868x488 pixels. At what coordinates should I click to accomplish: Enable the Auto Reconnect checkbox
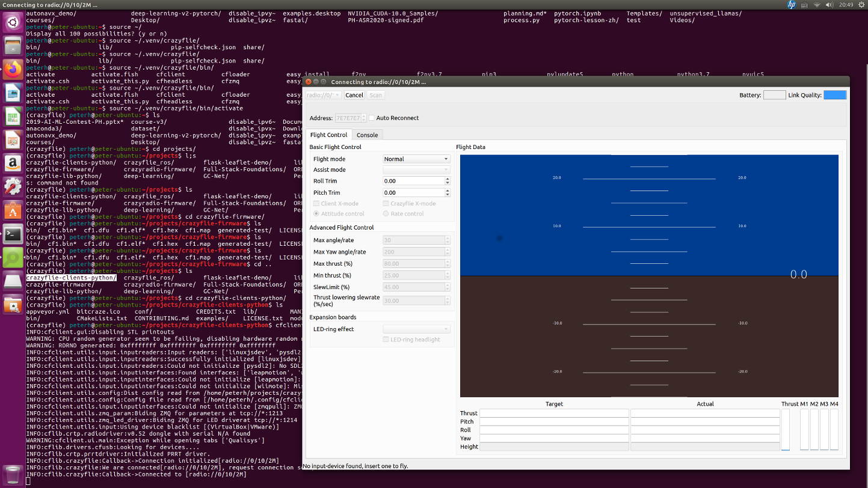[x=372, y=118]
